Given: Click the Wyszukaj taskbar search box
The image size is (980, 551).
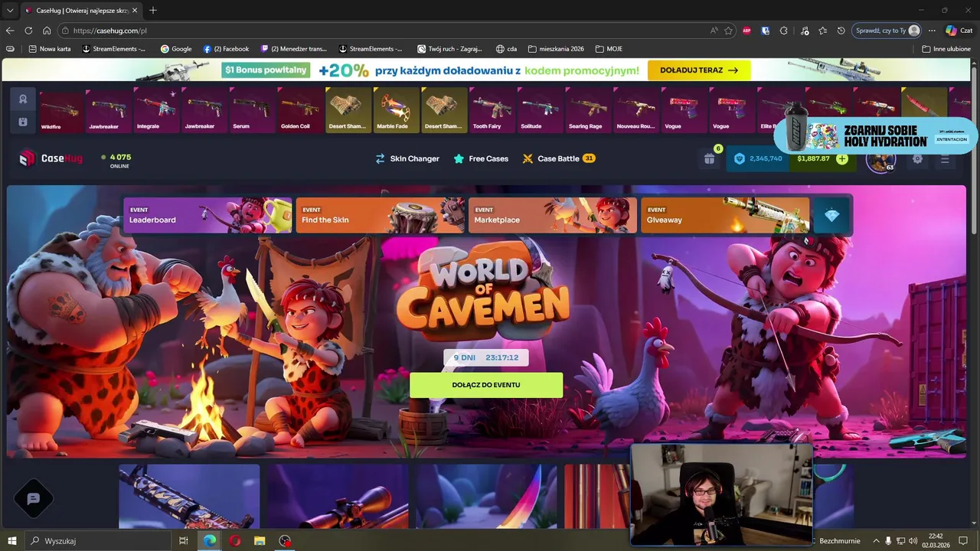Looking at the screenshot, I should pos(98,540).
